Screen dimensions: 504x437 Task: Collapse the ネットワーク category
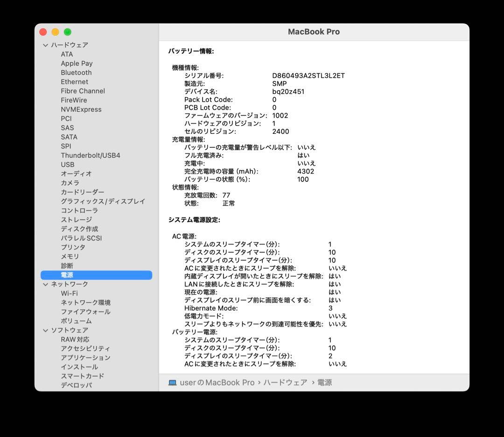point(45,284)
